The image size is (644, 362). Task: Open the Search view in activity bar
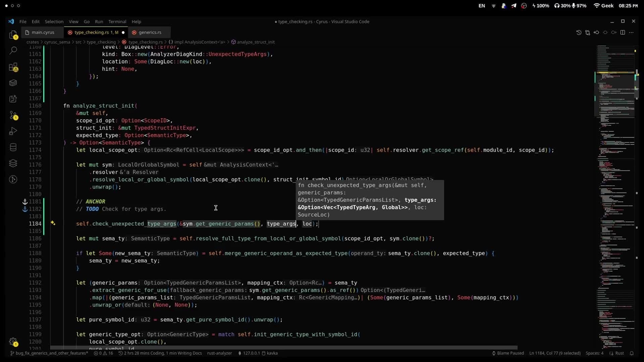click(13, 51)
